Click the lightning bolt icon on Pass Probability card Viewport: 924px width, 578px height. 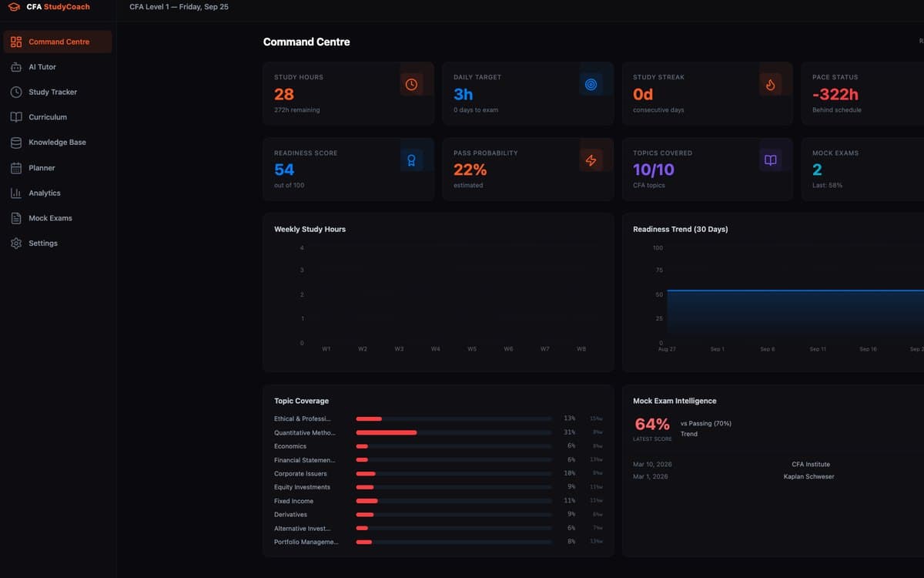tap(591, 160)
